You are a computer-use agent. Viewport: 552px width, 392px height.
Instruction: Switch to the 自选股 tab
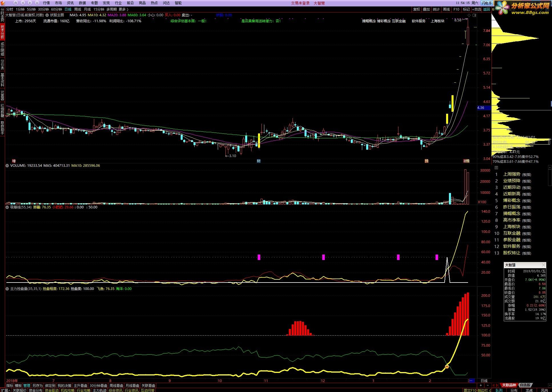point(525,385)
